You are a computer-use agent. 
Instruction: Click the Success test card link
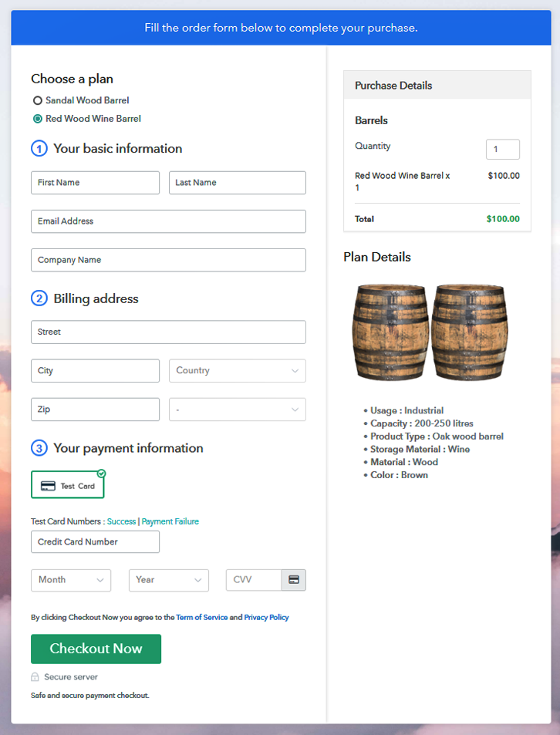[121, 521]
